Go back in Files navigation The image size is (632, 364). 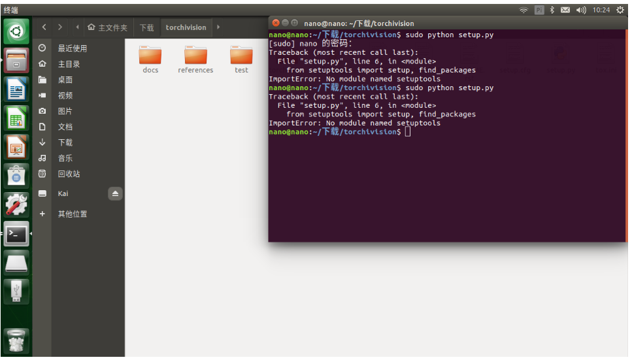point(44,27)
